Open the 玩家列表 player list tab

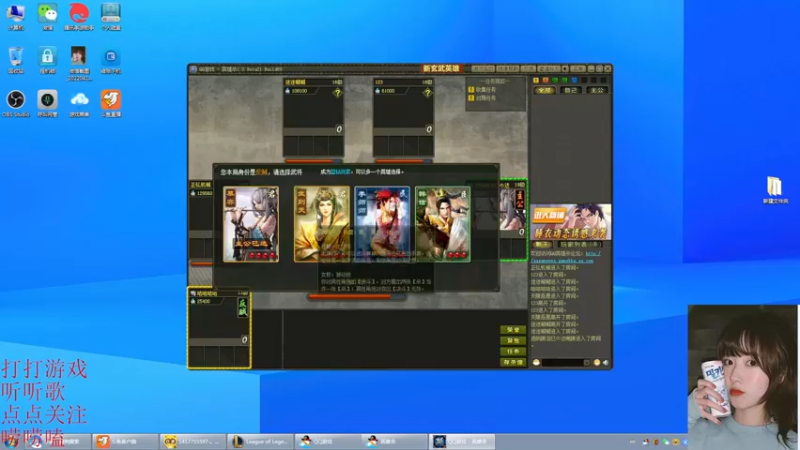[579, 244]
